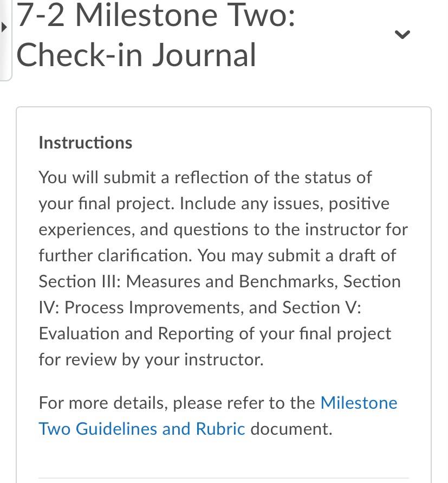Click the line 'for review by your instructor.'

click(151, 359)
